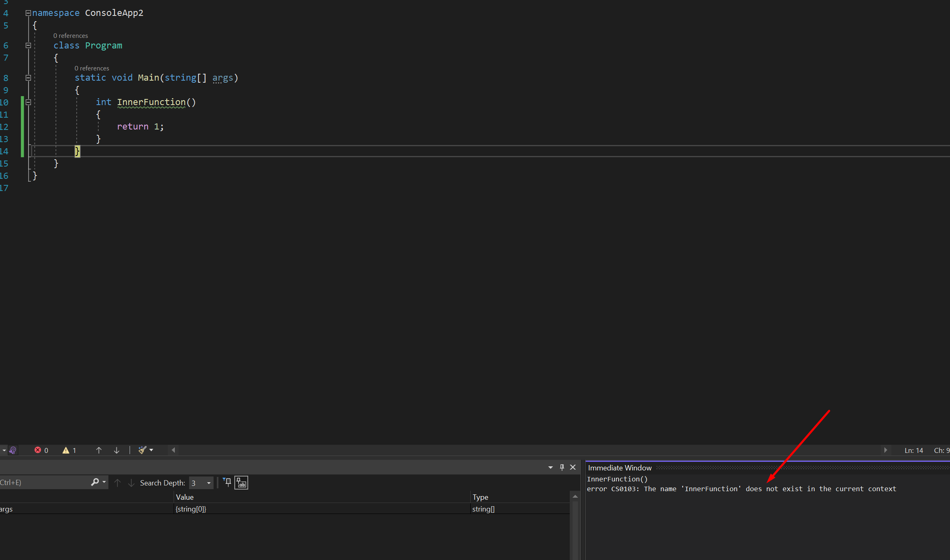Go to previous issue with up arrow in editor bar

click(99, 450)
